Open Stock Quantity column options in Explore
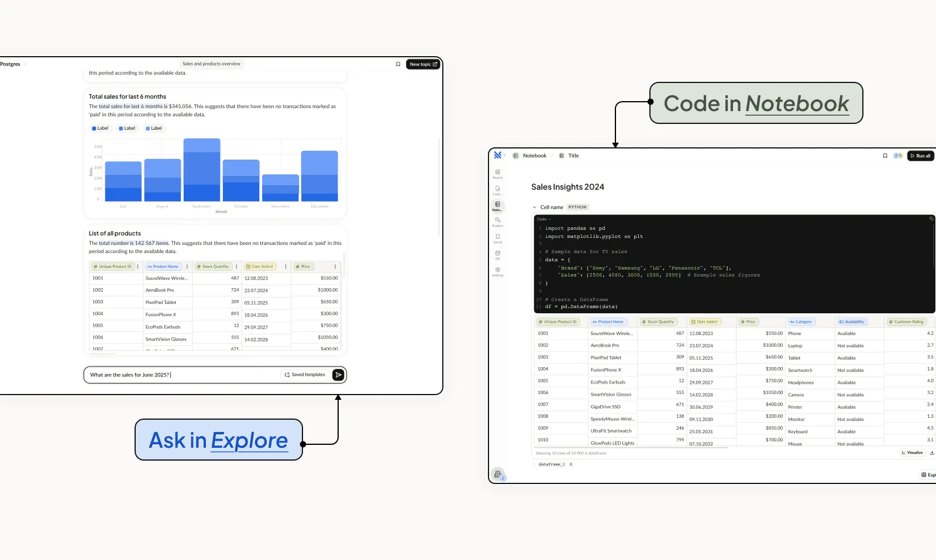936x560 pixels. click(236, 267)
